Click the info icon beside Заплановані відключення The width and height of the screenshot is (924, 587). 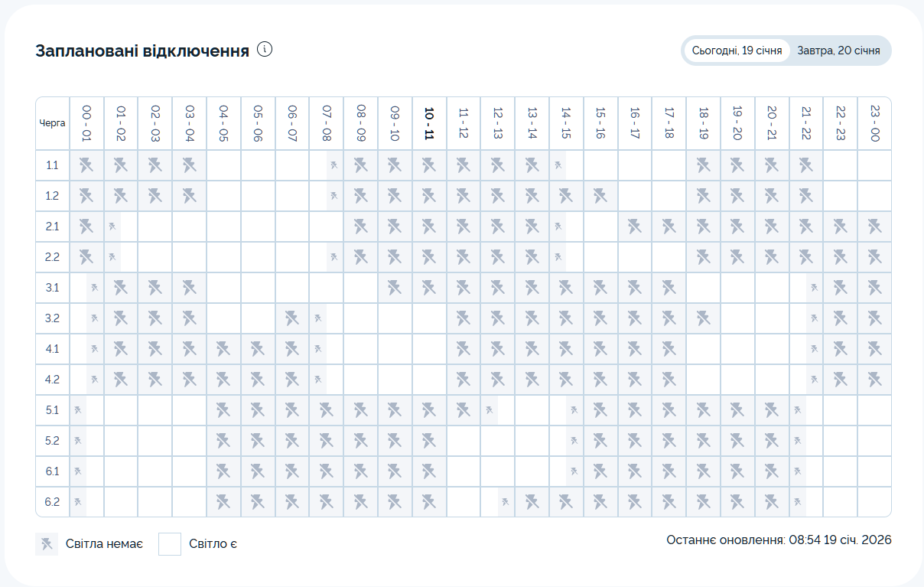265,50
